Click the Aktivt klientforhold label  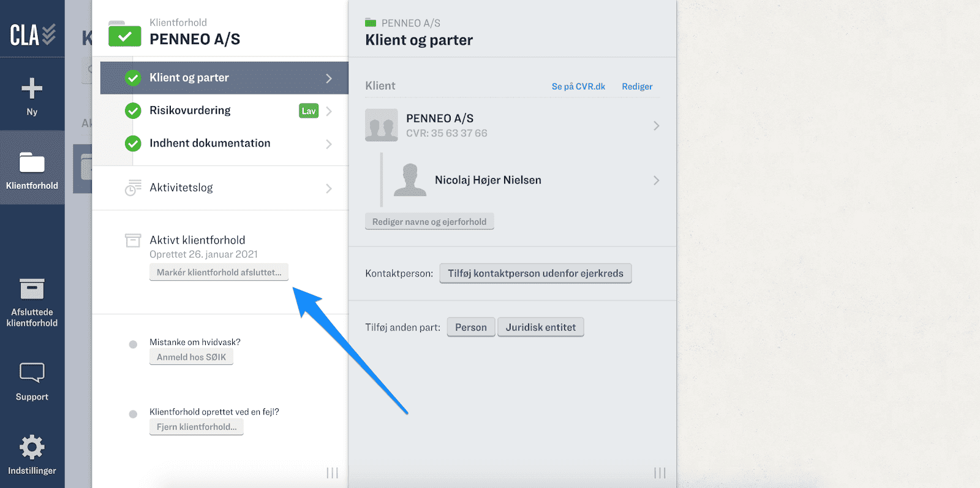click(197, 240)
